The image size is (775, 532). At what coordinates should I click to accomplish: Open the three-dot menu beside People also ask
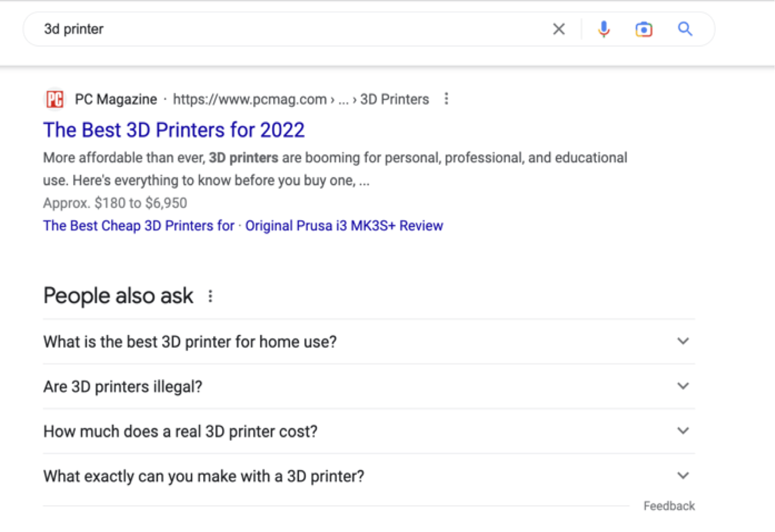210,296
